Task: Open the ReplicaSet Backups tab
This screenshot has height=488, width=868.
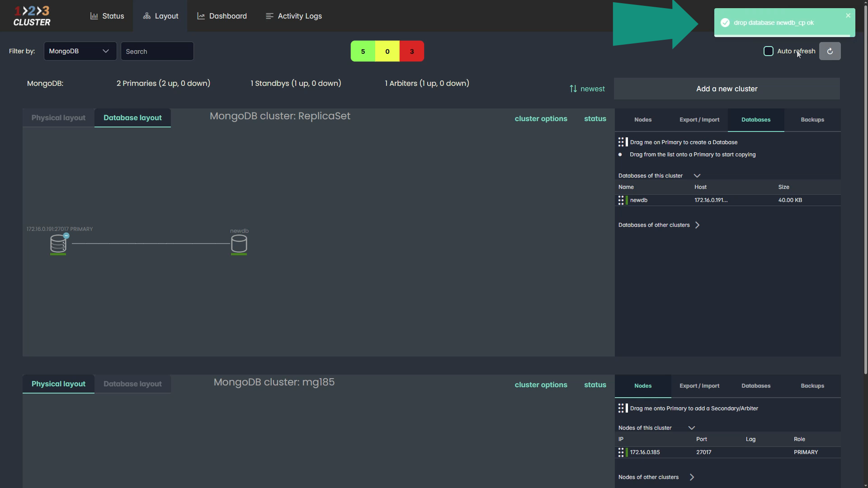Action: 812,120
